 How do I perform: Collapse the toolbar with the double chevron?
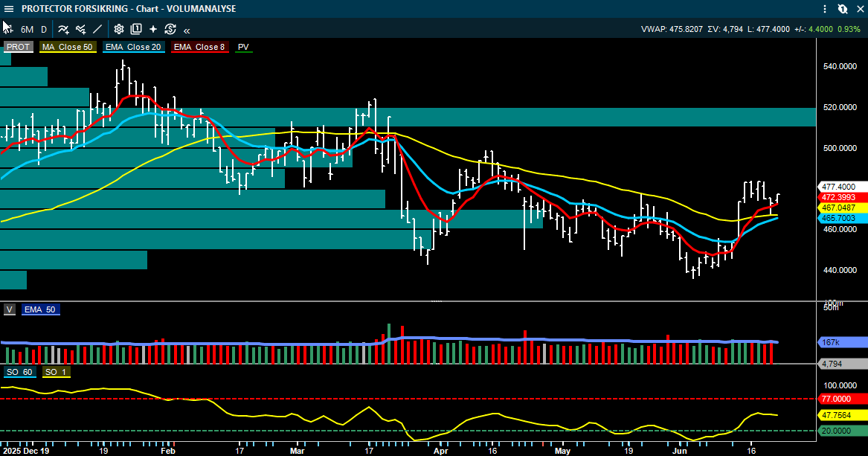[187, 30]
